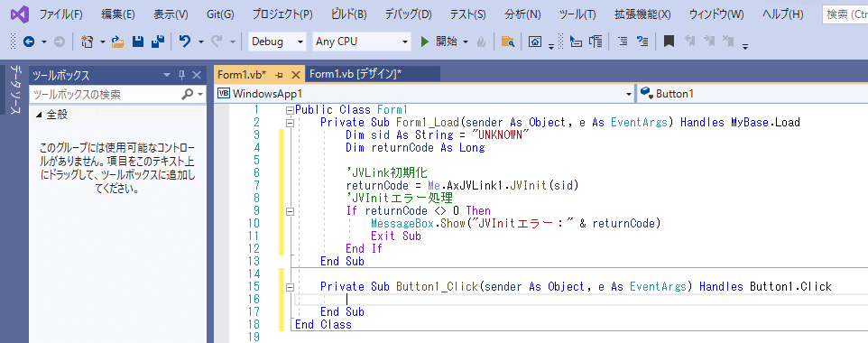Click the comment-out lines icon
Image resolution: width=868 pixels, height=343 pixels.
coord(623,42)
